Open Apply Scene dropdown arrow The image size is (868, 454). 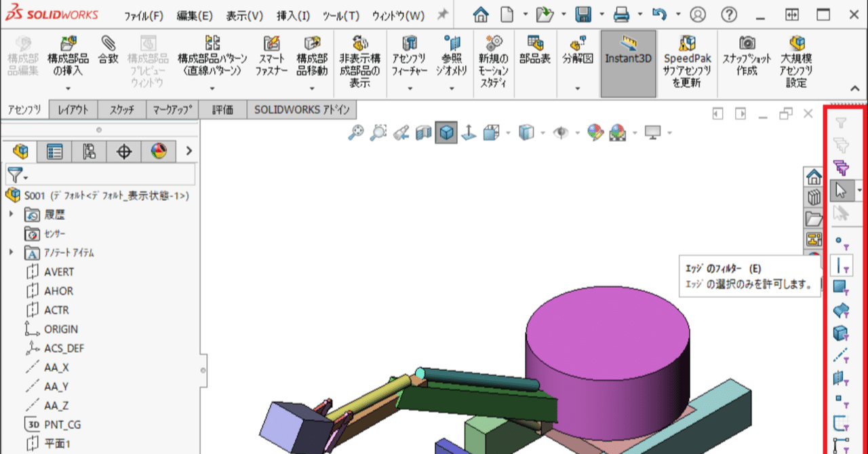pyautogui.click(x=635, y=133)
